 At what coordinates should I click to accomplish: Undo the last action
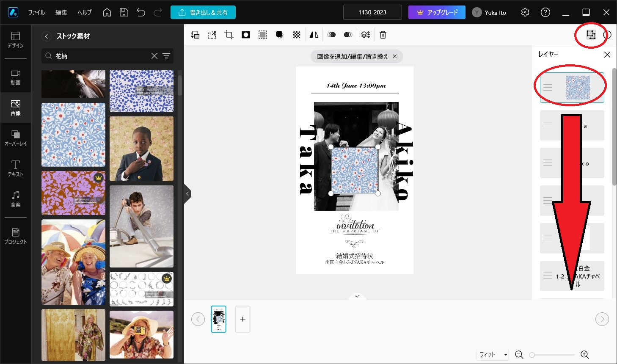click(x=141, y=13)
